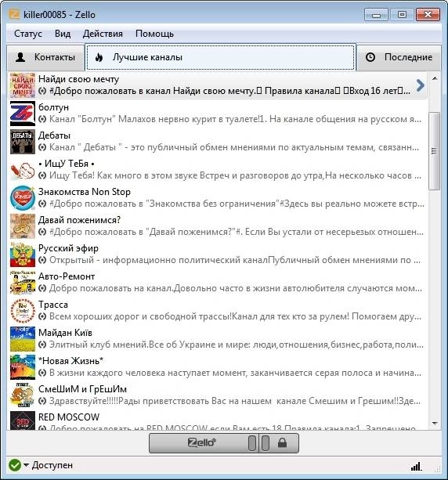Click the green available status checkmark icon
448x480 pixels.
(15, 465)
